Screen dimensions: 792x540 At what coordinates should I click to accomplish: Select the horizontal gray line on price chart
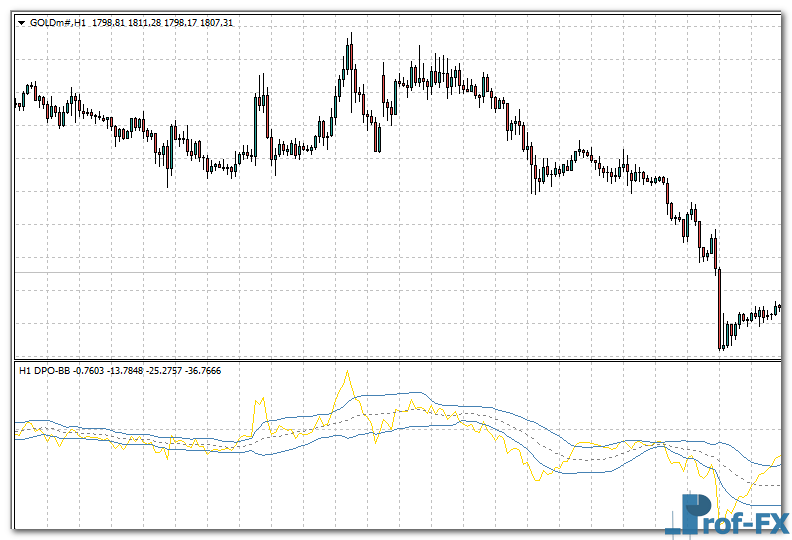coord(400,272)
